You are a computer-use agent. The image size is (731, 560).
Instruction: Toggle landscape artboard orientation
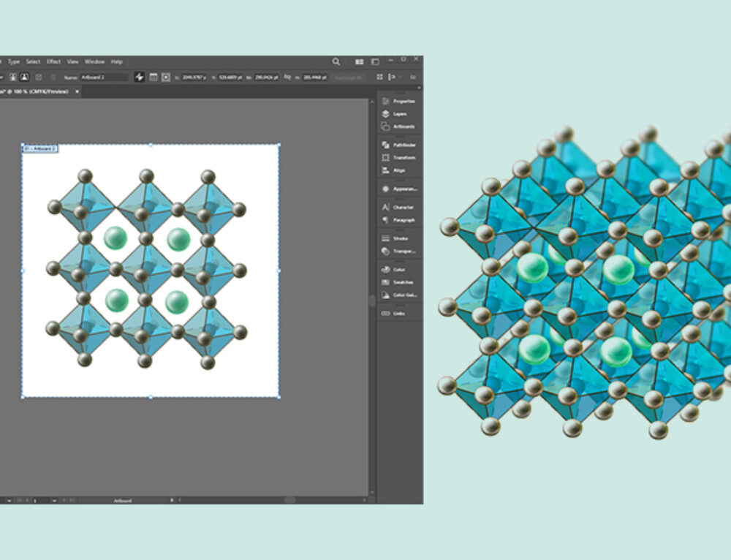24,77
